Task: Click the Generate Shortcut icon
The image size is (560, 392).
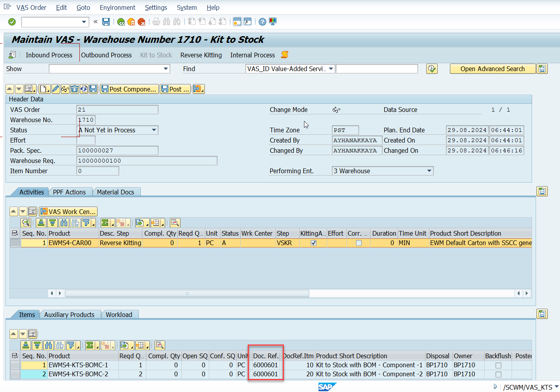Action: (x=247, y=22)
